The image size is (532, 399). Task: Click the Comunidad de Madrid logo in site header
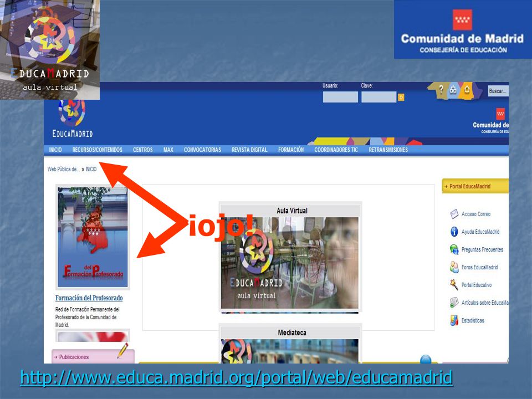click(x=492, y=121)
